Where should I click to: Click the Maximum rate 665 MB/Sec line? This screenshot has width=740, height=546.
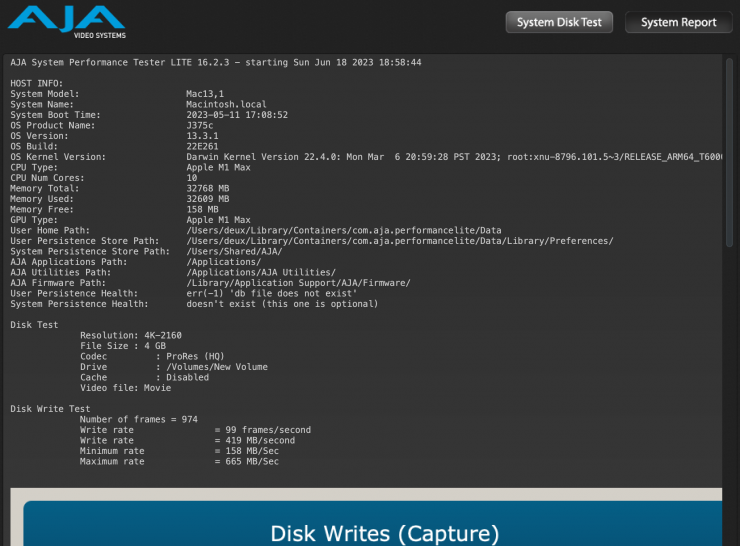179,461
